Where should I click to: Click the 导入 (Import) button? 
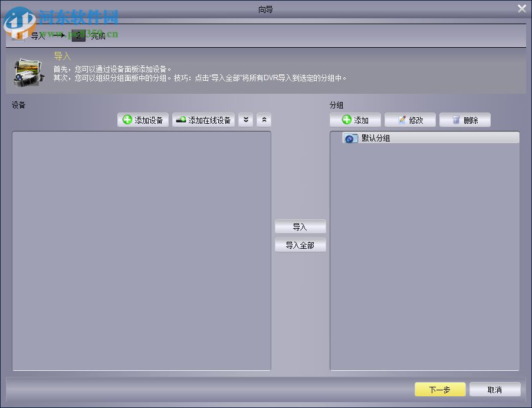300,226
